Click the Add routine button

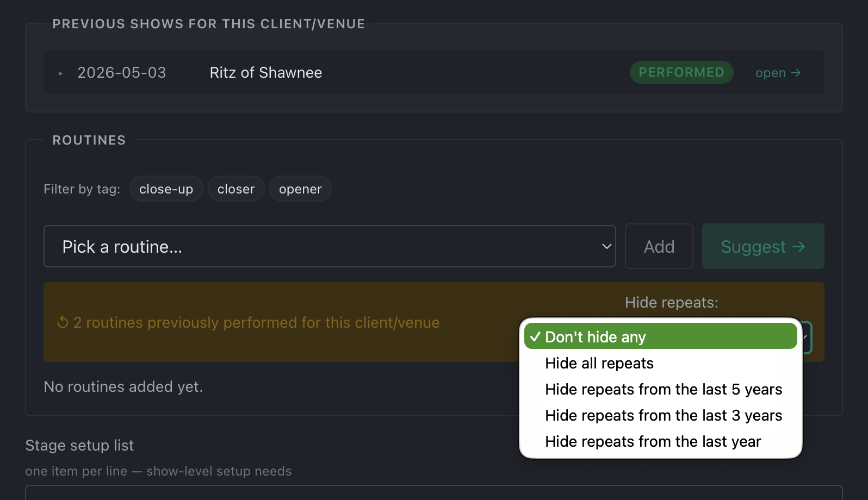tap(659, 246)
